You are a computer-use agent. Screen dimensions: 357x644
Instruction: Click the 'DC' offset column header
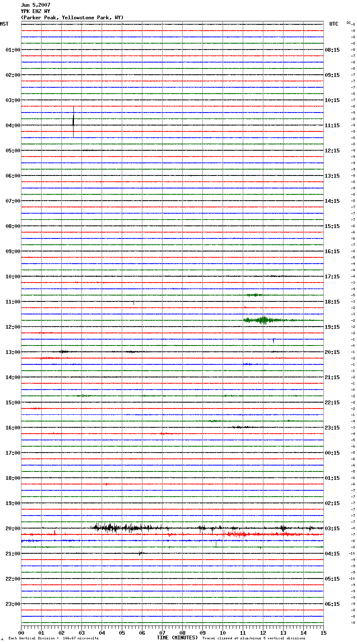click(x=349, y=23)
